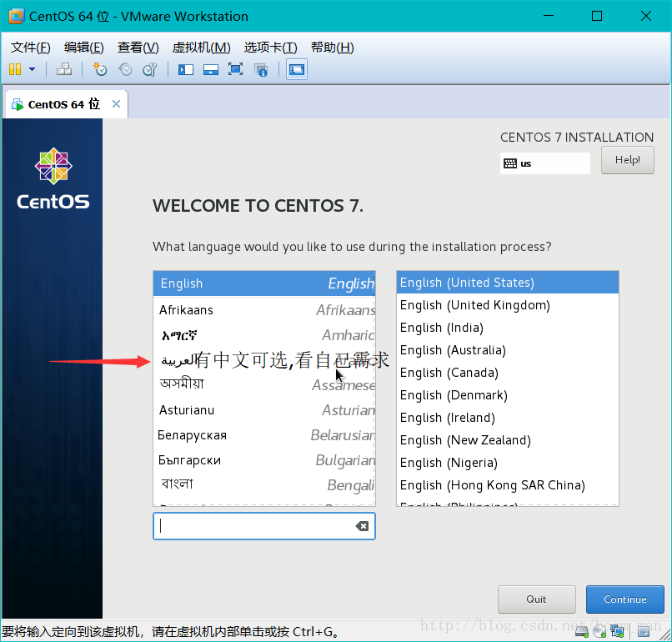Select Bulgarian in the language list
The width and height of the screenshot is (672, 642).
coord(264,460)
